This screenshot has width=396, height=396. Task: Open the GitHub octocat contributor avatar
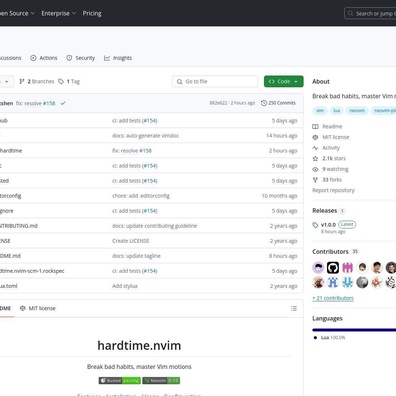click(x=333, y=267)
